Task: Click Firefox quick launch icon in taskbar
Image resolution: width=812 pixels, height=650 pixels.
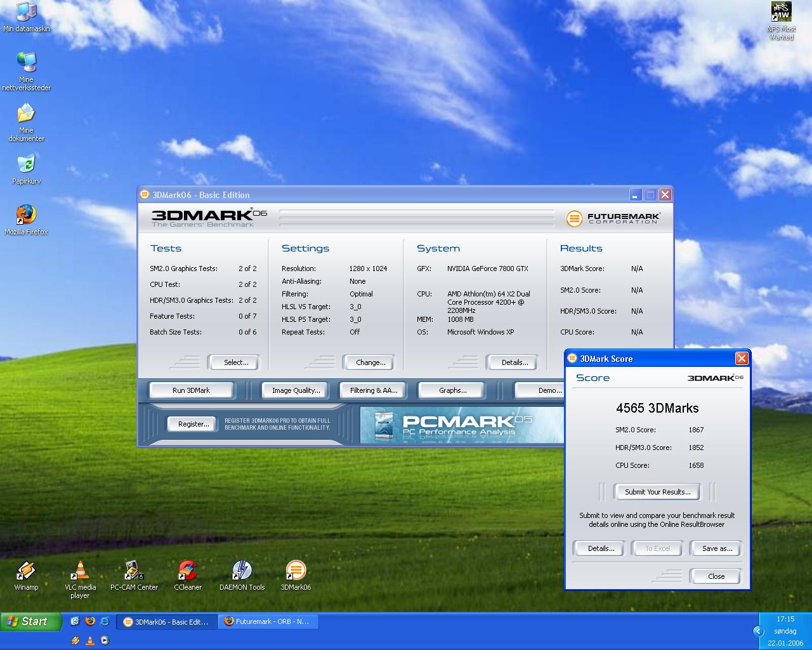Action: pos(90,621)
